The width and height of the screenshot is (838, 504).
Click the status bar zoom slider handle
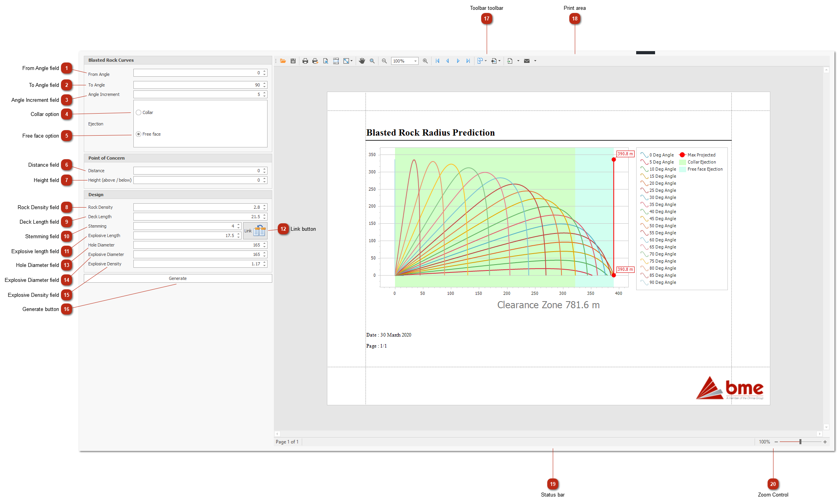pyautogui.click(x=800, y=442)
